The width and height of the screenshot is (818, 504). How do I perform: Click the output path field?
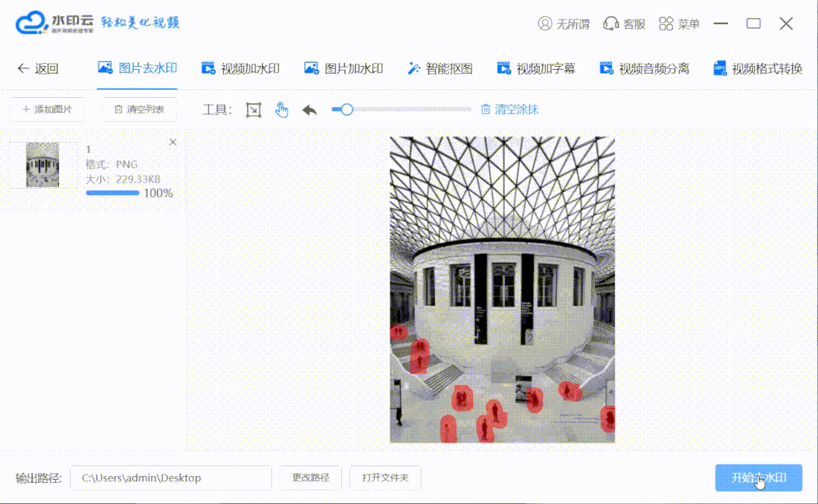point(171,478)
